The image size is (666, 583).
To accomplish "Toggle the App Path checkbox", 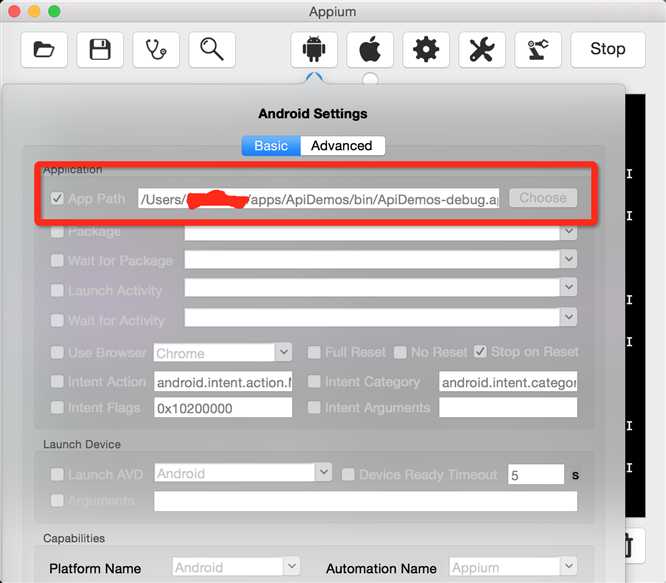I will pos(57,198).
